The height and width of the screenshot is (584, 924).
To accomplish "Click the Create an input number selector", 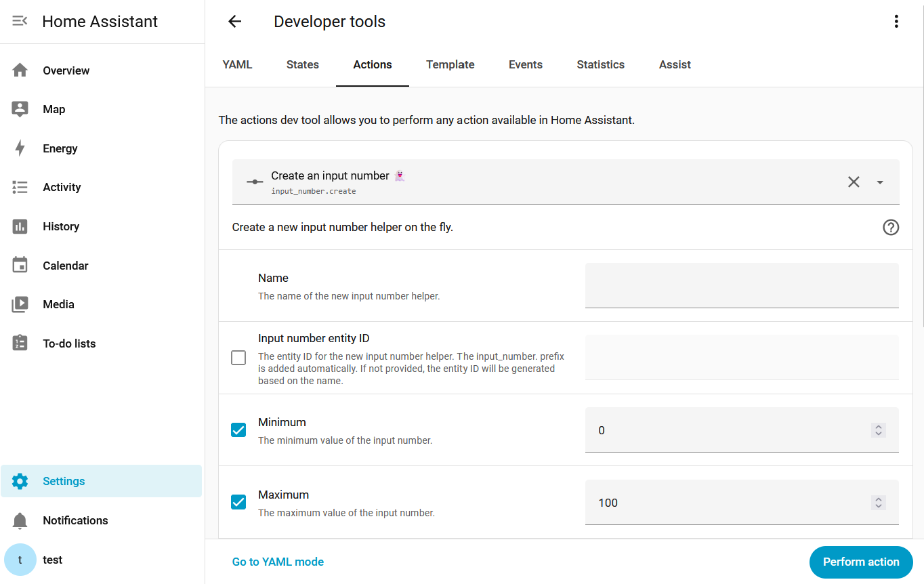I will 566,182.
